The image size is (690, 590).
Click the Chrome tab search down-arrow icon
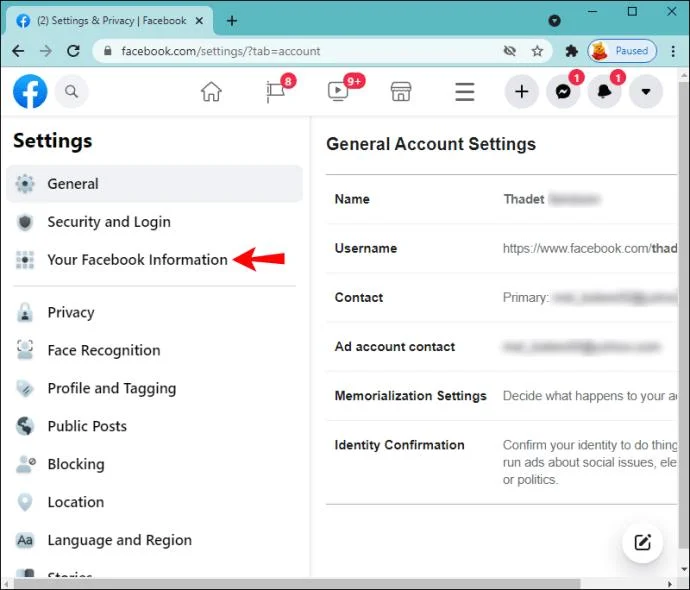click(x=554, y=21)
